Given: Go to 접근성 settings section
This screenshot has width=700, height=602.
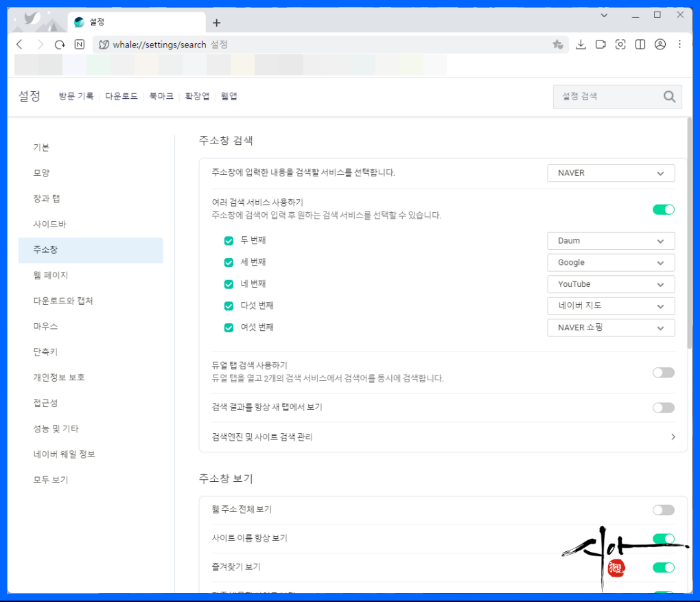Looking at the screenshot, I should coord(45,403).
